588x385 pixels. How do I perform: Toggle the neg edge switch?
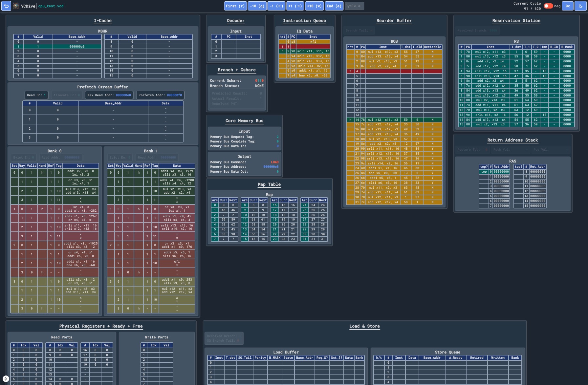point(548,6)
